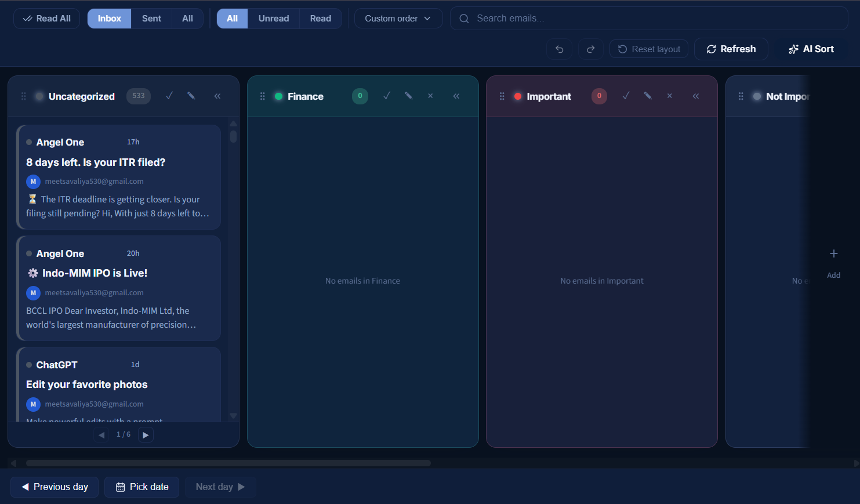Viewport: 860px width, 504px height.
Task: Grab the Not Important column drag handle
Action: pos(741,96)
